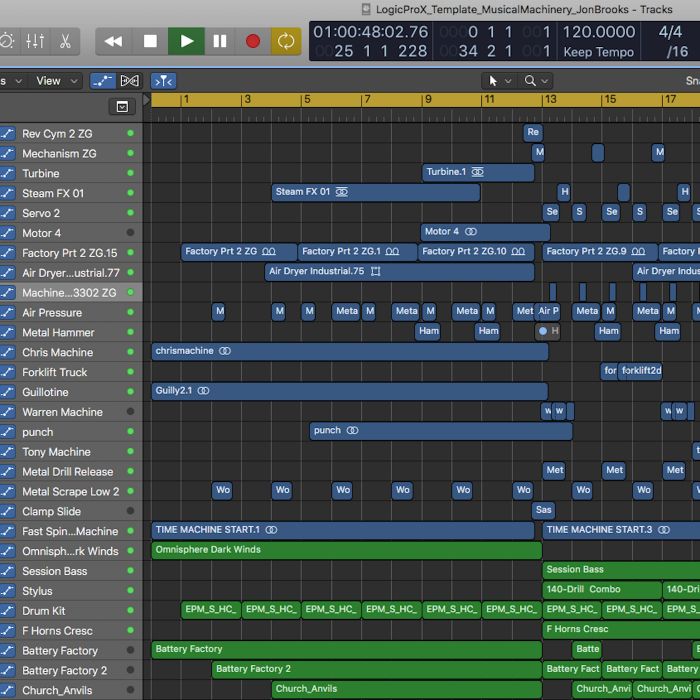Viewport: 700px width, 700px height.
Task: Click bar 9 on the ruler
Action: click(x=427, y=100)
